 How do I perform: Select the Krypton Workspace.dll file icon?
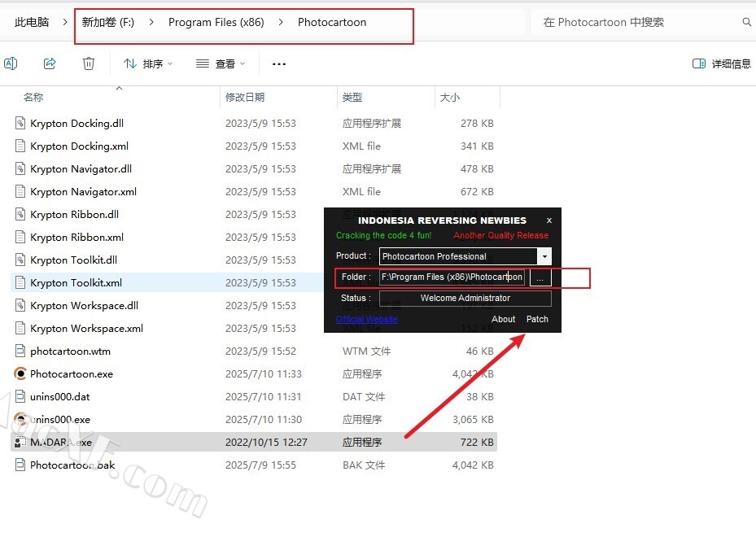tap(20, 306)
